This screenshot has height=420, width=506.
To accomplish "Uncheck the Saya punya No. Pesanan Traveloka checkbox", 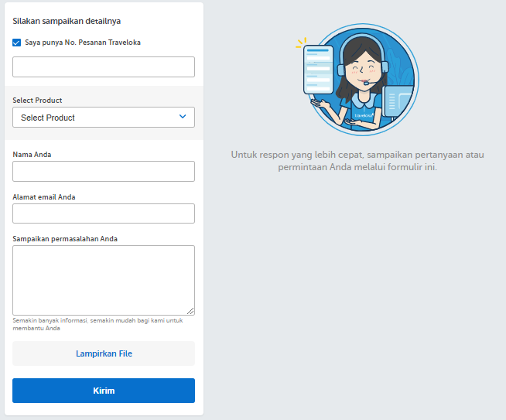I will click(16, 43).
